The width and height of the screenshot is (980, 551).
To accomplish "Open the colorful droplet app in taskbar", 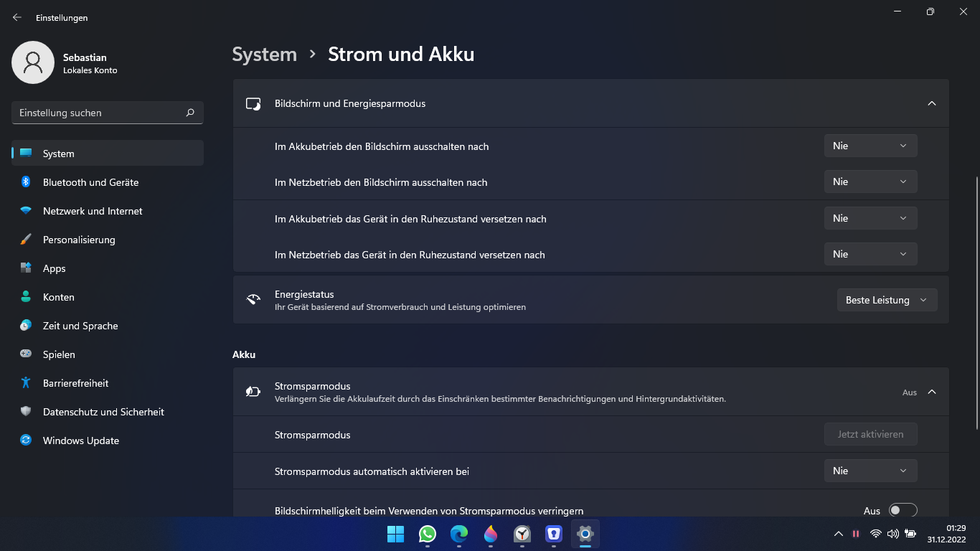I will (x=491, y=534).
